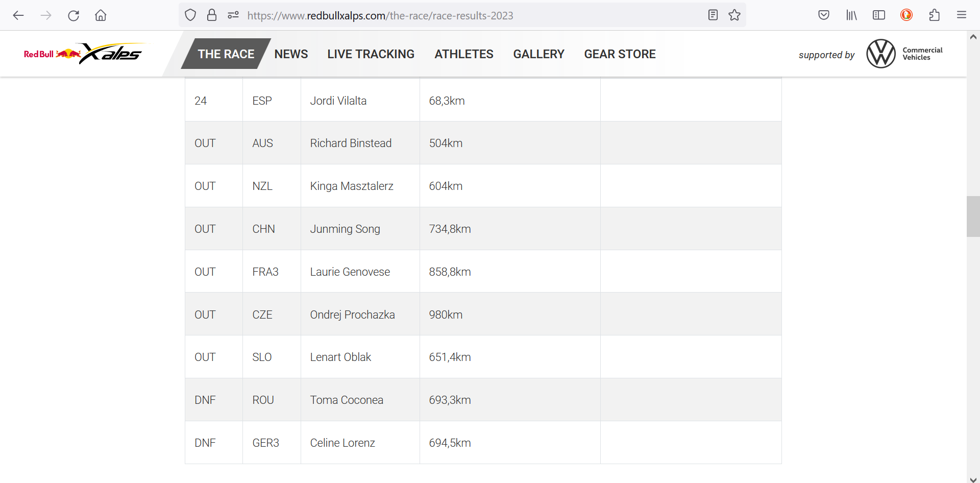Open the NEWS menu item
The width and height of the screenshot is (980, 483).
click(x=291, y=54)
